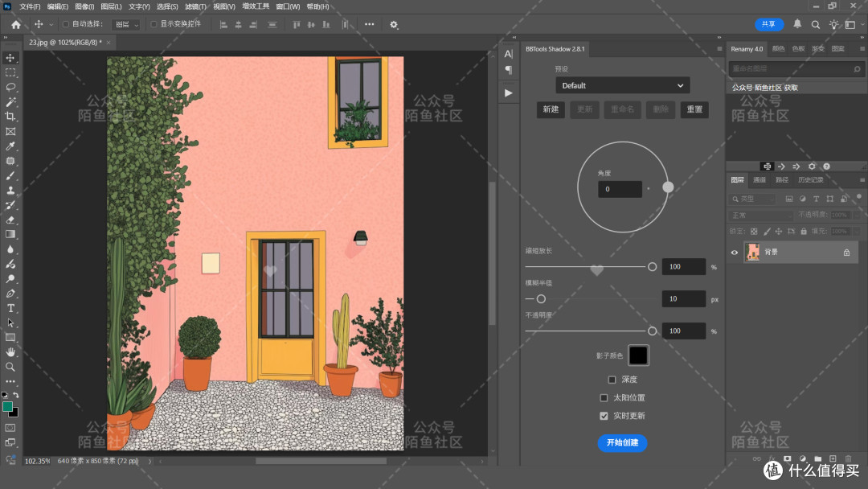
Task: Open the 图层 auto-select dropdown
Action: [x=126, y=24]
